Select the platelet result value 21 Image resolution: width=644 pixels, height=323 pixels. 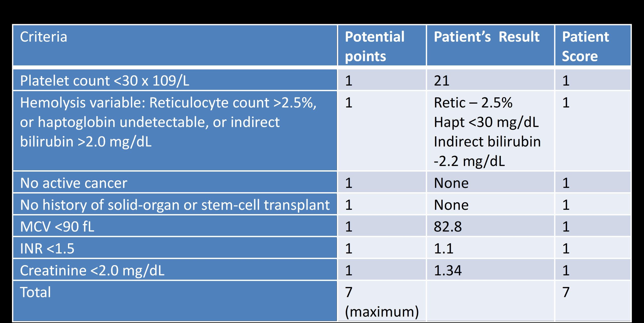(x=441, y=81)
